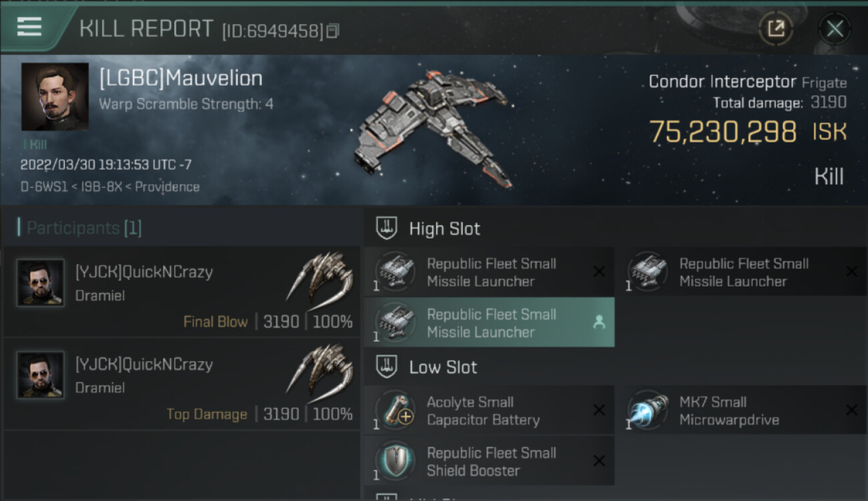This screenshot has width=868, height=501.
Task: Click the share kill report icon
Action: [x=775, y=29]
